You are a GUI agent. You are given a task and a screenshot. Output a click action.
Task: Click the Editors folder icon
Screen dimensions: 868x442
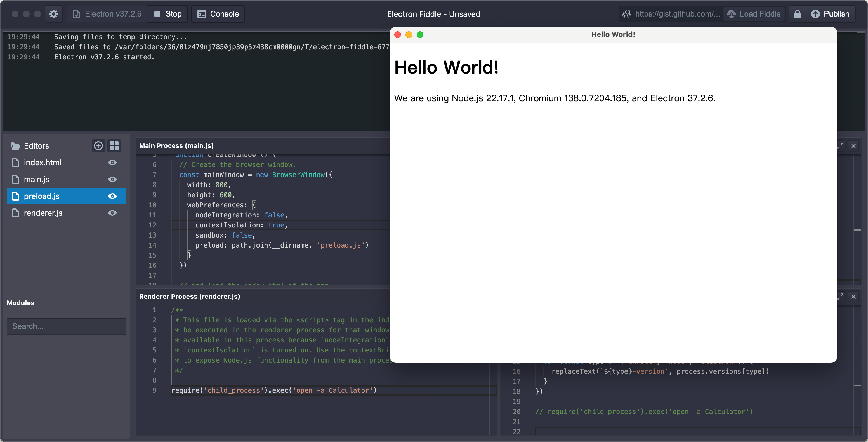point(15,146)
